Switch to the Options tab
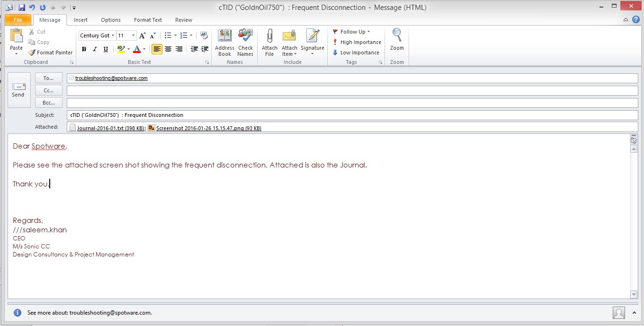Image resolution: width=644 pixels, height=326 pixels. coord(111,20)
